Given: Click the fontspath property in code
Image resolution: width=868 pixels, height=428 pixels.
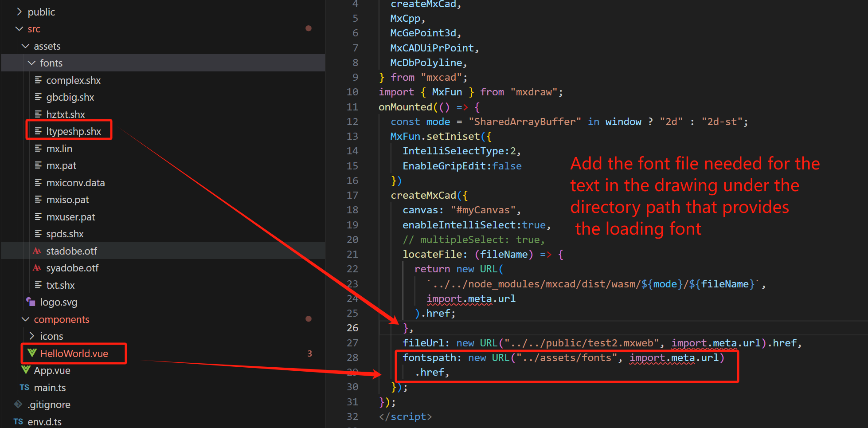Looking at the screenshot, I should [x=429, y=357].
